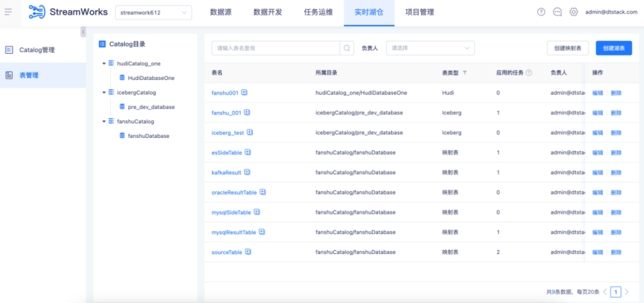Click the hamburger menu icon

pos(8,11)
